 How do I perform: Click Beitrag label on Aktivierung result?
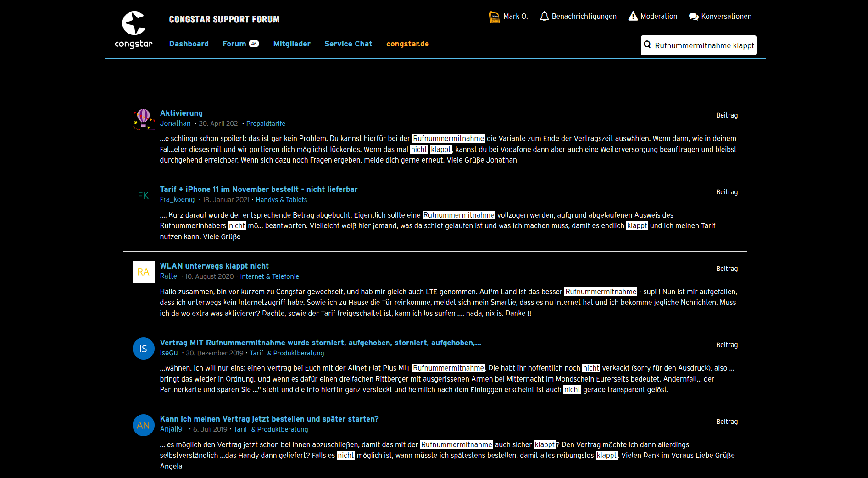(727, 115)
